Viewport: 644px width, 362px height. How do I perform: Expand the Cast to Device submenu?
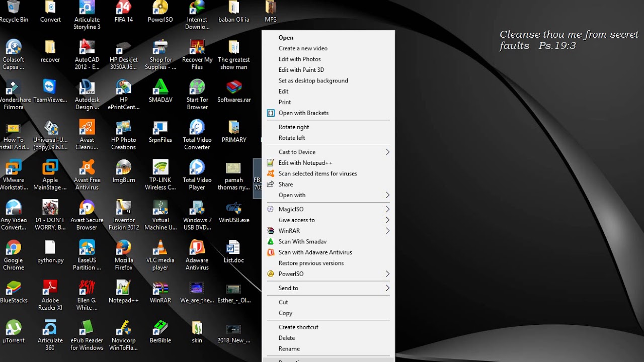(x=328, y=152)
